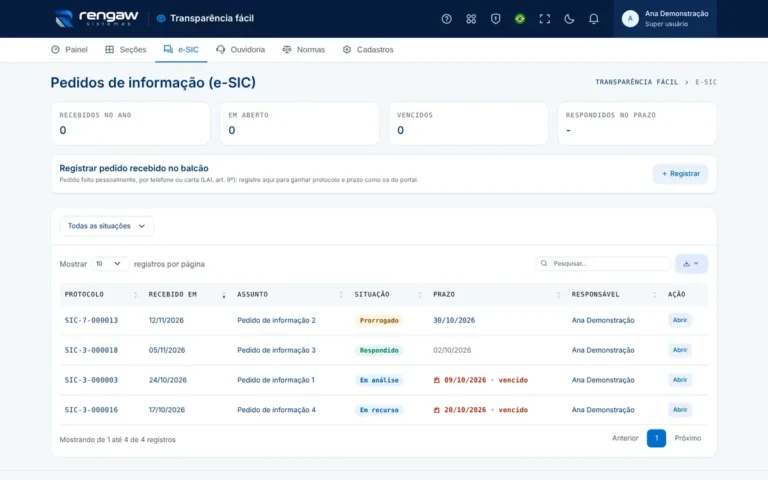Click the Em recurso status badge

[x=379, y=410]
